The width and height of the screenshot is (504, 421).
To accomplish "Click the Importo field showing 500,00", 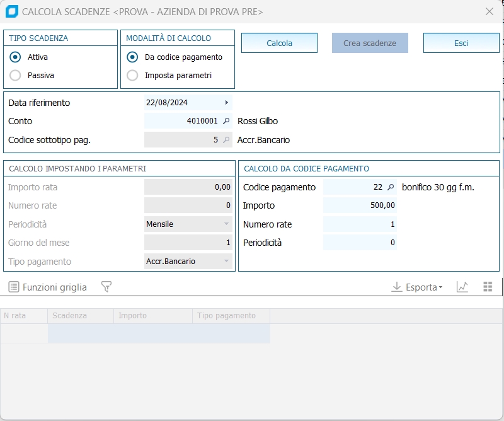I will 360,205.
